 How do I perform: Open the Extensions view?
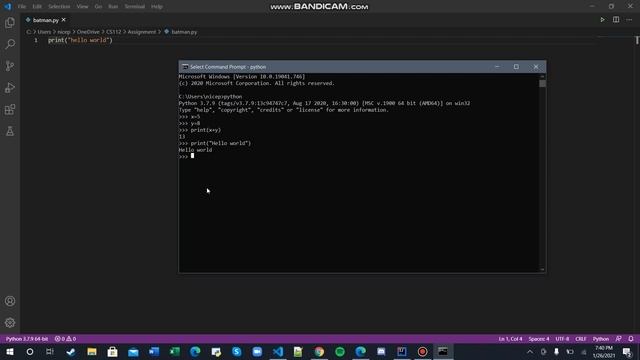click(x=10, y=109)
